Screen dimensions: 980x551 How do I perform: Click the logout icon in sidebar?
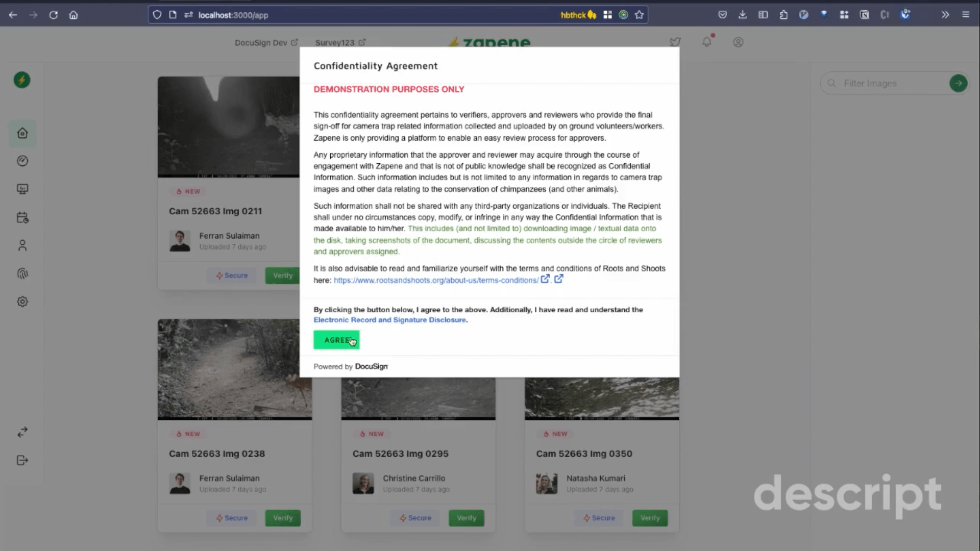pos(22,460)
